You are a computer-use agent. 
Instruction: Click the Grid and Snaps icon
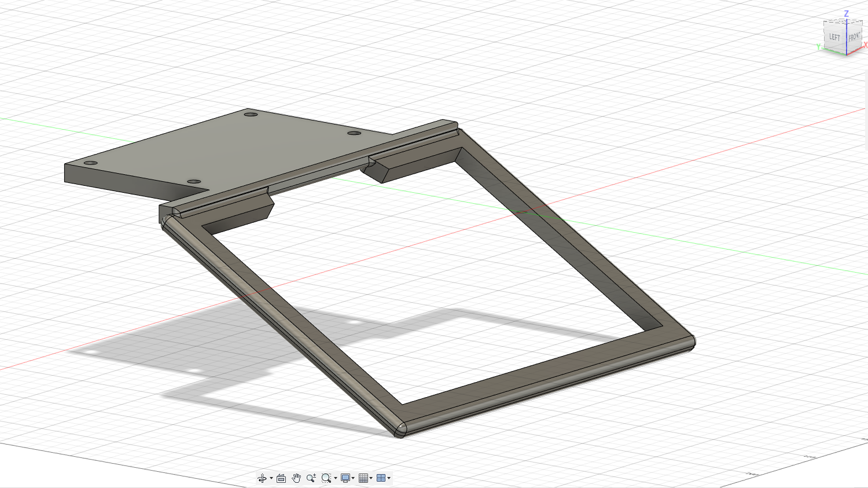(x=363, y=478)
